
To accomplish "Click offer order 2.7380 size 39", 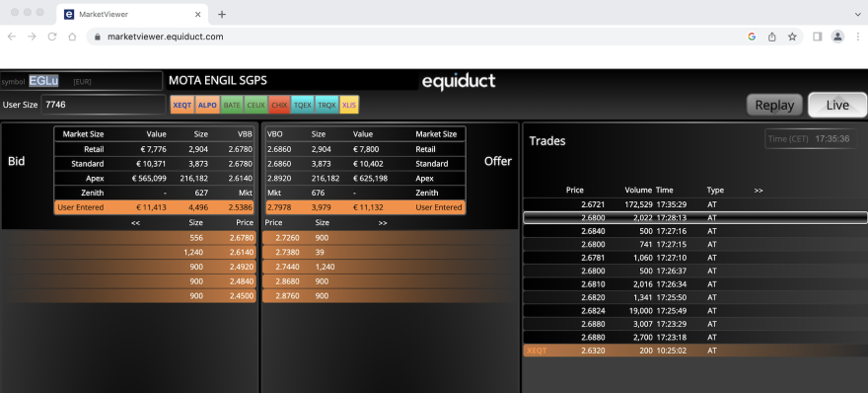I will pyautogui.click(x=391, y=252).
